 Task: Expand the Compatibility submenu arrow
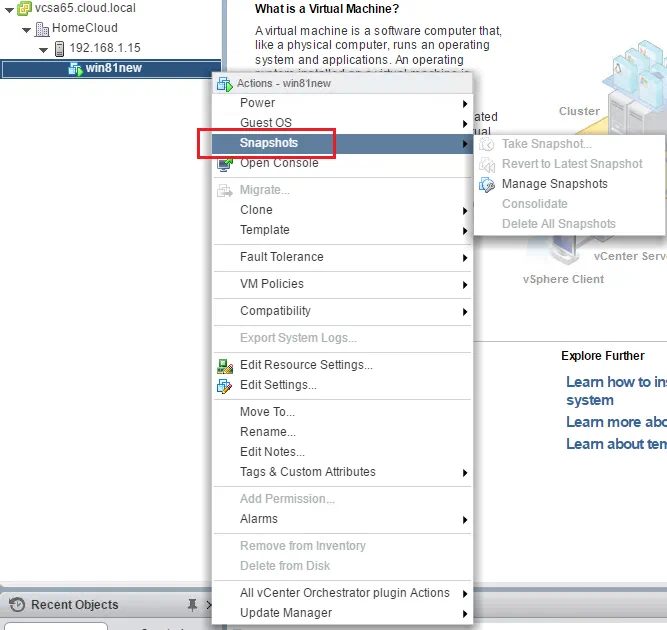pyautogui.click(x=465, y=312)
